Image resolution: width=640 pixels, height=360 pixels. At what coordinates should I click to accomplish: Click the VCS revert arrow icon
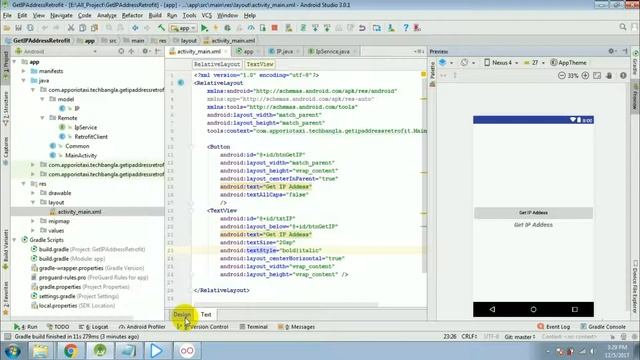362,28
